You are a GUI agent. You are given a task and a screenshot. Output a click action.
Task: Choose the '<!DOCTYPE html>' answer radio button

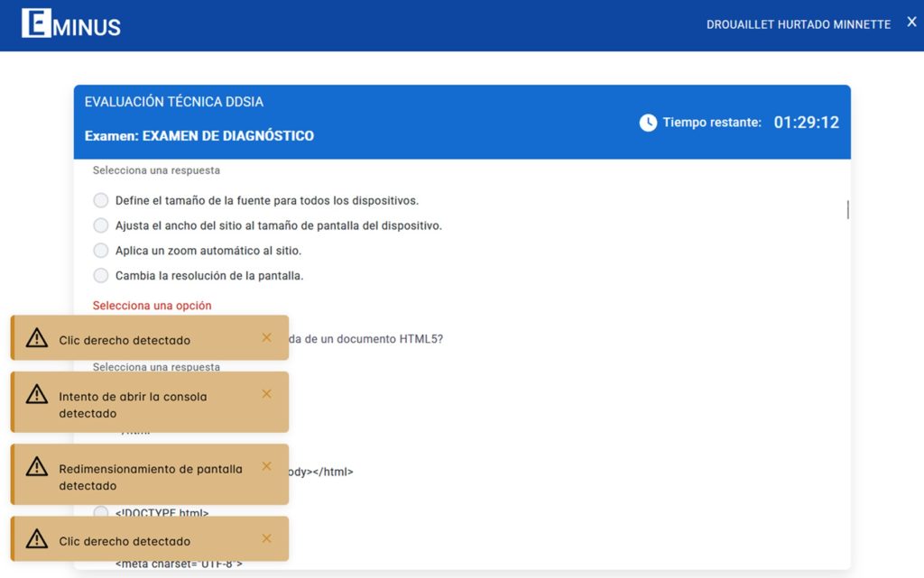click(x=101, y=513)
